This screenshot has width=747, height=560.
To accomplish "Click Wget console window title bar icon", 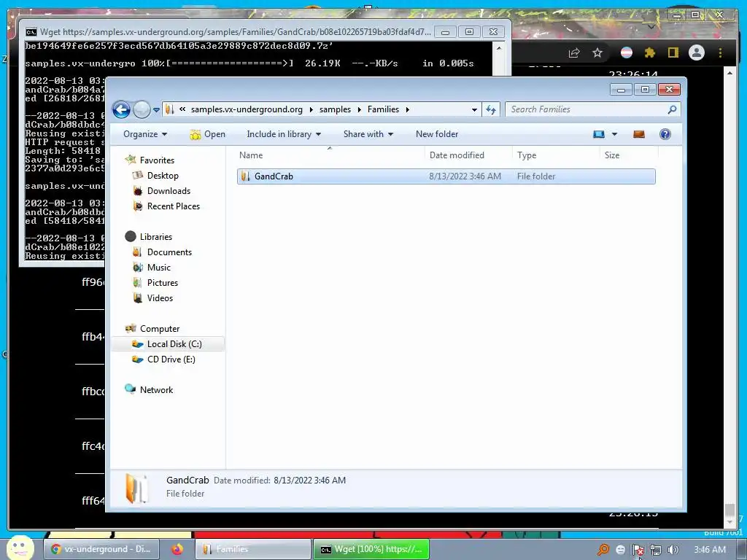I will (31, 32).
